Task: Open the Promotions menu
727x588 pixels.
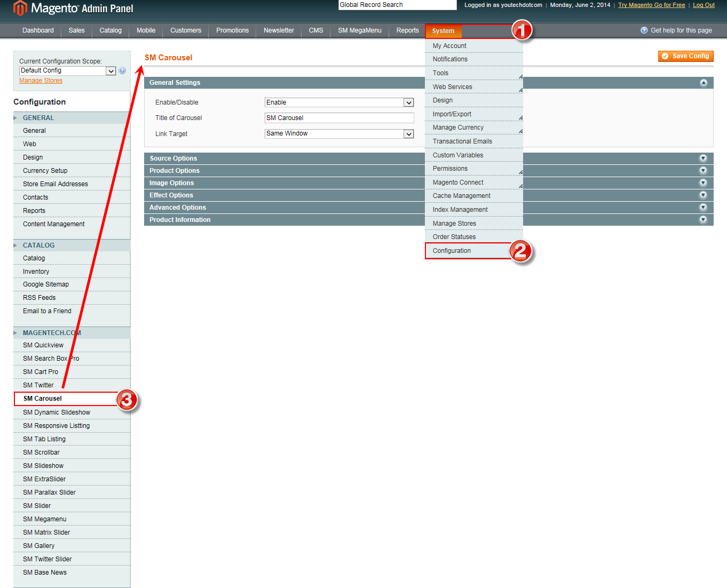Action: (x=233, y=30)
